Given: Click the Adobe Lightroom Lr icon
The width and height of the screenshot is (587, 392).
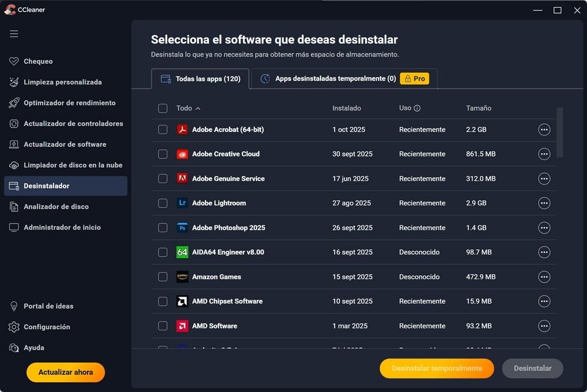Looking at the screenshot, I should 183,203.
